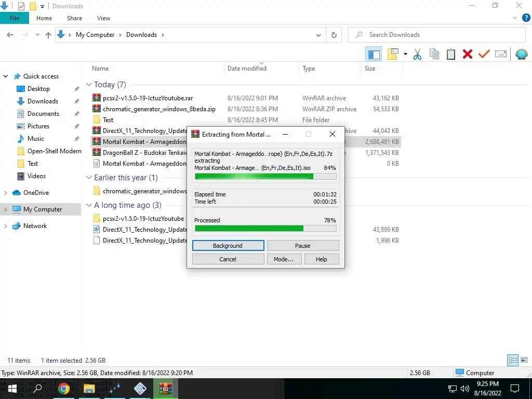532x399 pixels.
Task: Open the Windows Start button
Action: 12,389
